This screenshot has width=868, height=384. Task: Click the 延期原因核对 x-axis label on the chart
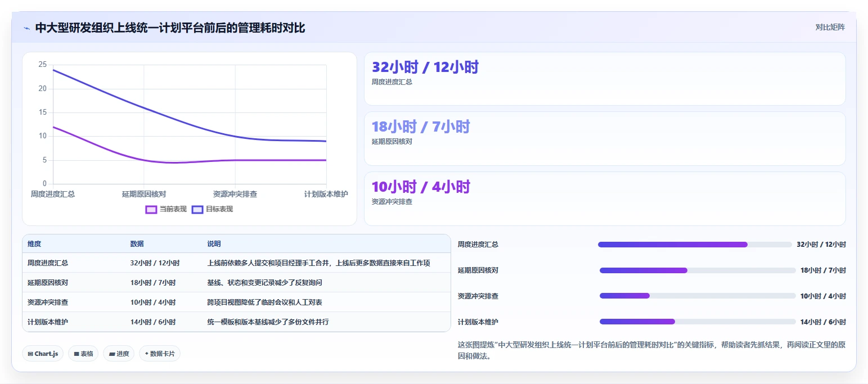[x=144, y=194]
